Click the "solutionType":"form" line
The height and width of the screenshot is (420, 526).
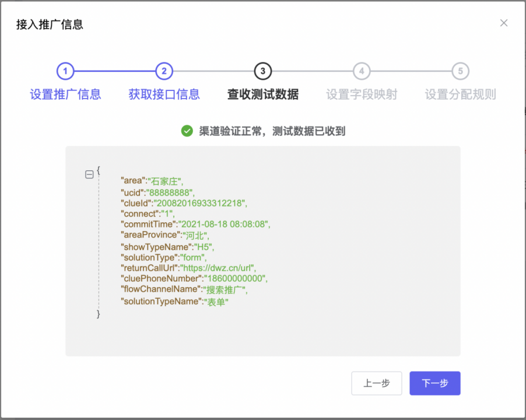(x=164, y=258)
